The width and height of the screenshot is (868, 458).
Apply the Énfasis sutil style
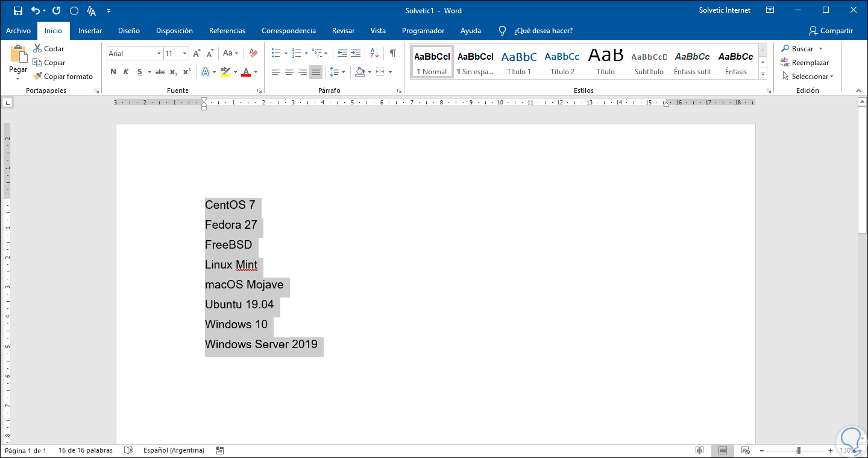693,62
